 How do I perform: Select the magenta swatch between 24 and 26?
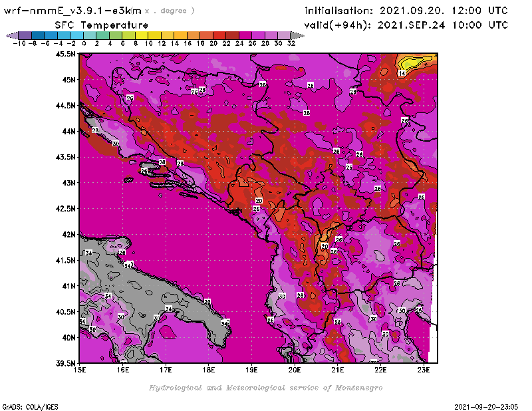[245, 35]
